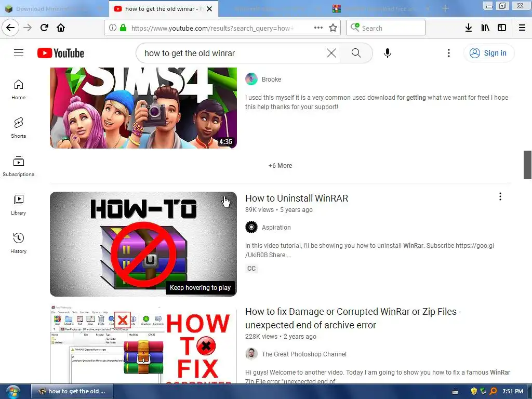Toggle the sidebars icon in Firefox toolbar
Screen dimensions: 532x399
502,28
